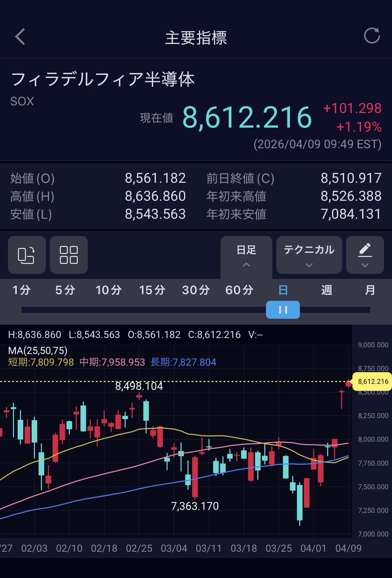Click the +101.298 price change
Screen dimensions: 392x578
(x=352, y=108)
